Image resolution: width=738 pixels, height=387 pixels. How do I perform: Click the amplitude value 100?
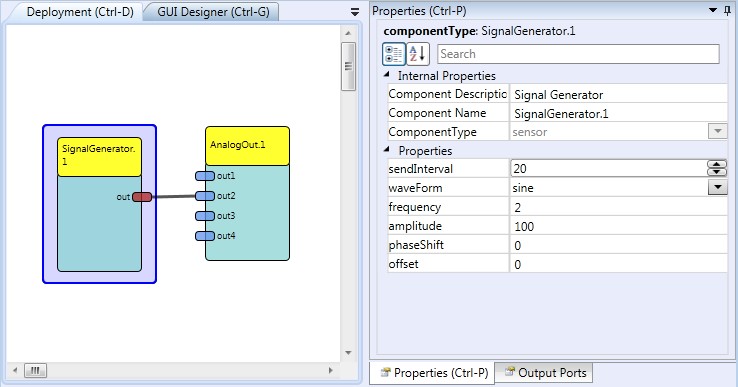524,226
